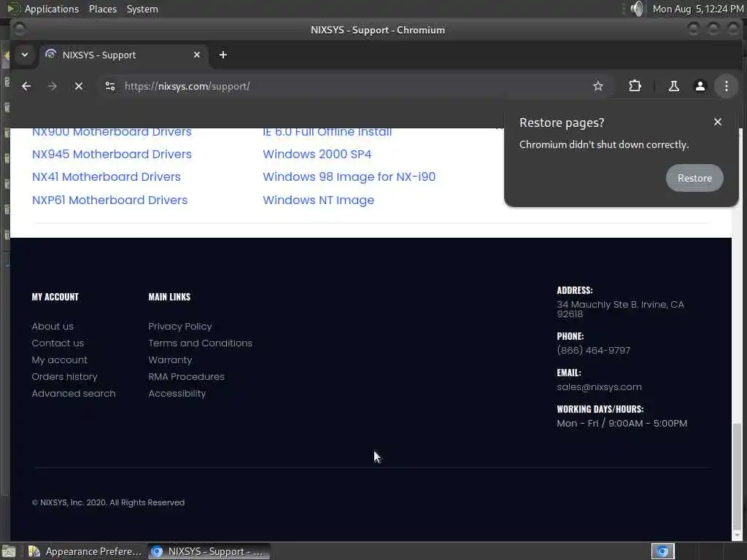747x560 pixels.
Task: Click the phone number (866) 464-9797
Action: 594,351
